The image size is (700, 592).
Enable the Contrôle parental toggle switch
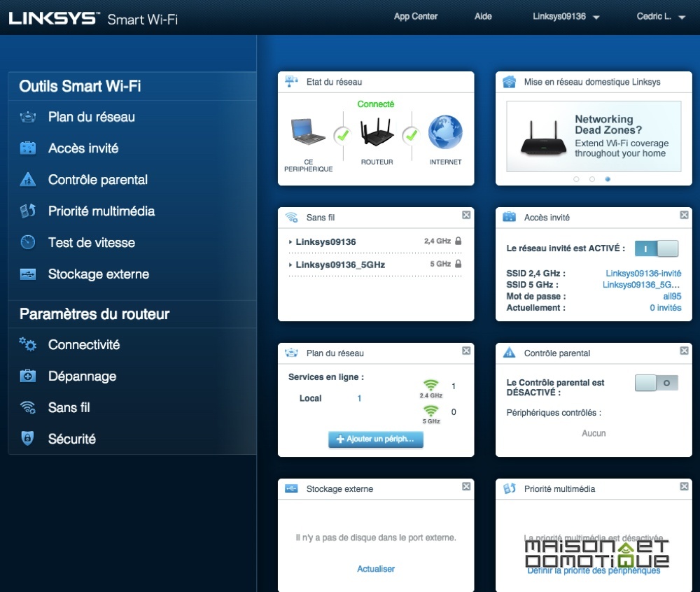click(657, 383)
